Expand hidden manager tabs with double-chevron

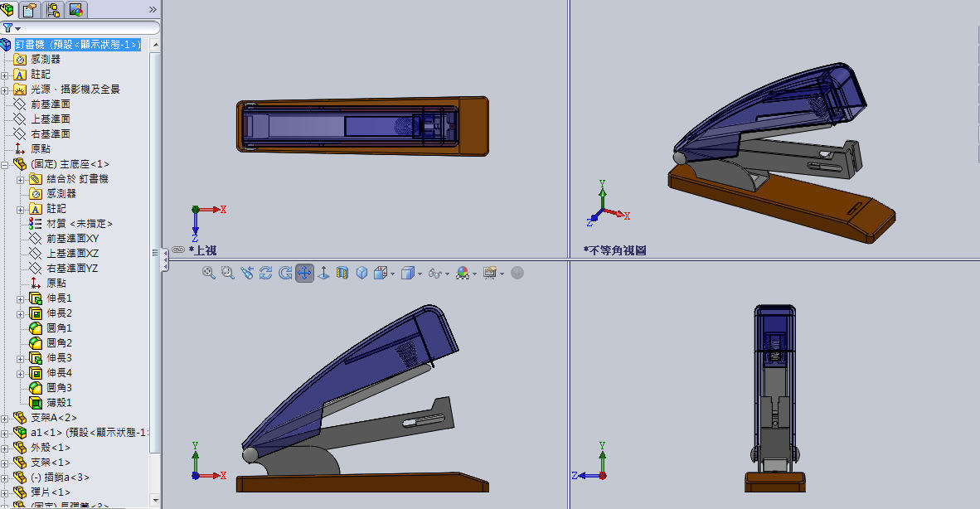(x=153, y=9)
